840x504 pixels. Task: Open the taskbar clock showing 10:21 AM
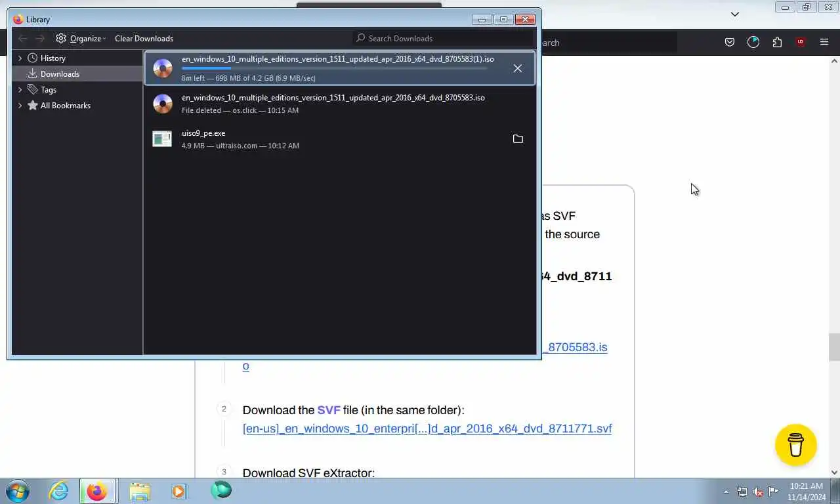807,492
